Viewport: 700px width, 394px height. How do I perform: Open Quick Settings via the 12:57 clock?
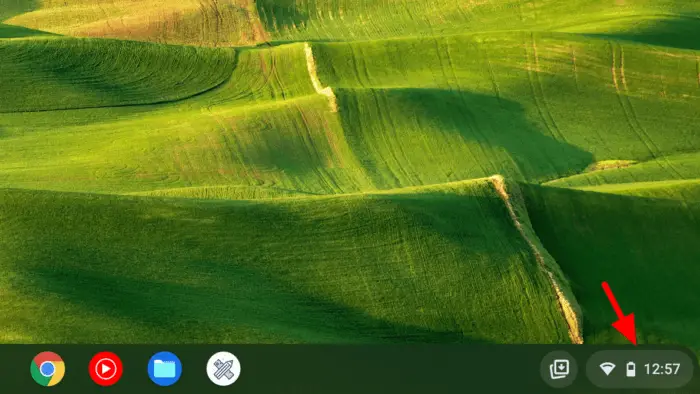click(x=662, y=369)
